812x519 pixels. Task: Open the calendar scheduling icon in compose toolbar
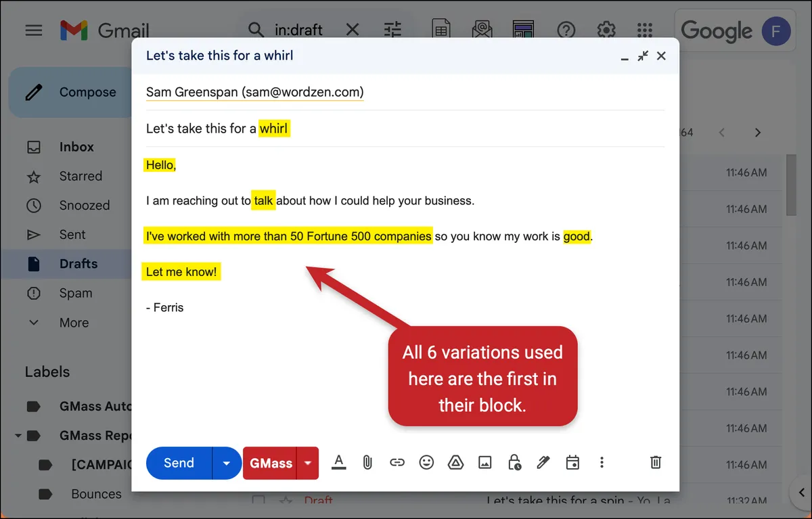[572, 463]
